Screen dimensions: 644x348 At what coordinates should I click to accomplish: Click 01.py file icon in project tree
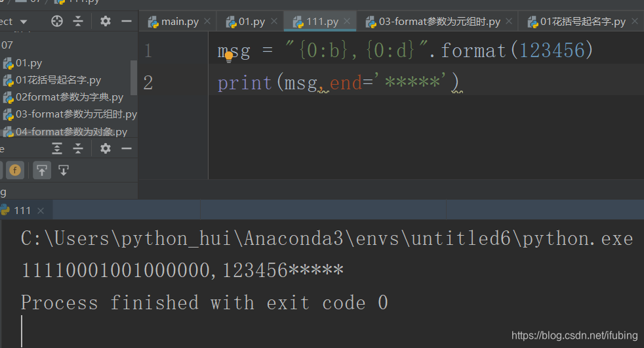coord(9,63)
